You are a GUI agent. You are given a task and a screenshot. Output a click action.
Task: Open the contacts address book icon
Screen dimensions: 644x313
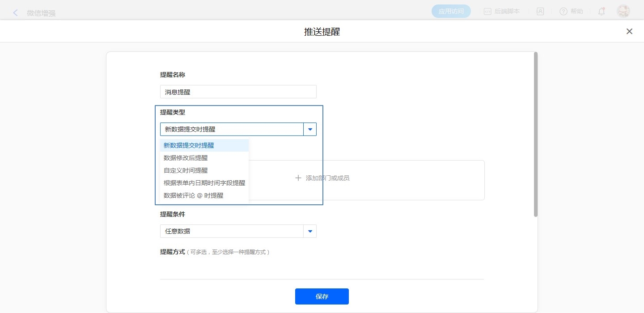coord(540,12)
